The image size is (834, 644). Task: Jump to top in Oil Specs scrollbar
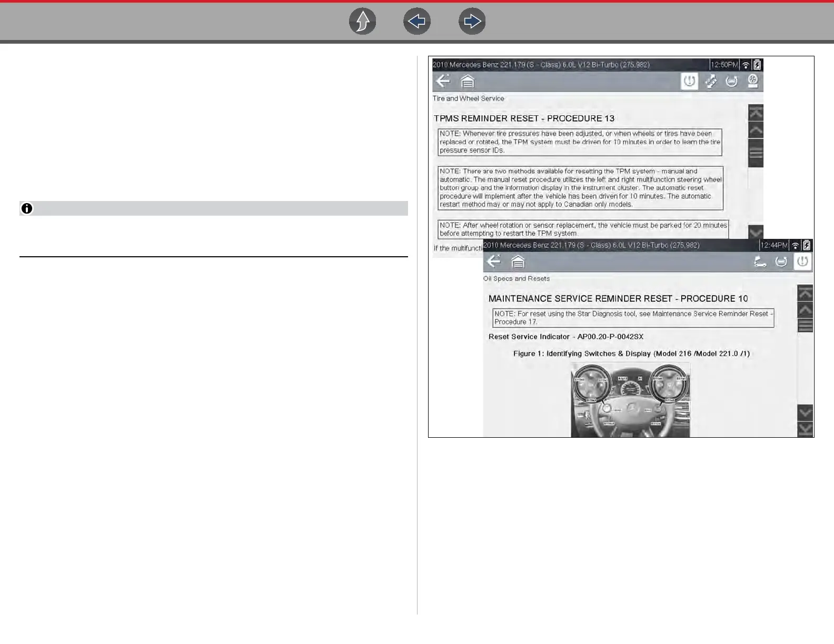click(806, 293)
